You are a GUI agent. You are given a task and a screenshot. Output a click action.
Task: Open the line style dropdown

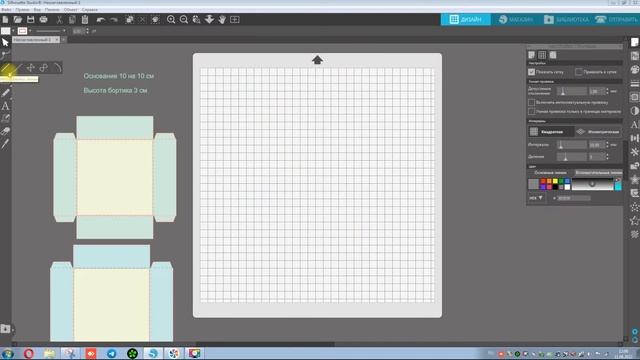coord(64,31)
